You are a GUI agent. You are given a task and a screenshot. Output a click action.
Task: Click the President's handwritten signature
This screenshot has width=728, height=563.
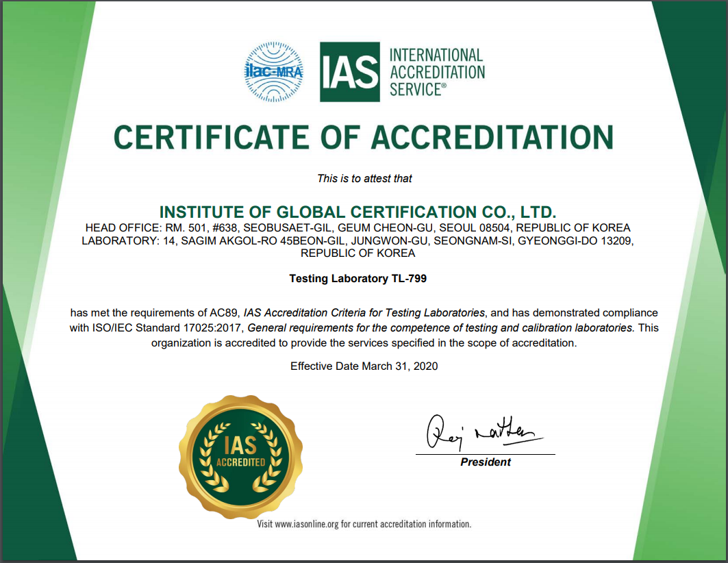483,431
